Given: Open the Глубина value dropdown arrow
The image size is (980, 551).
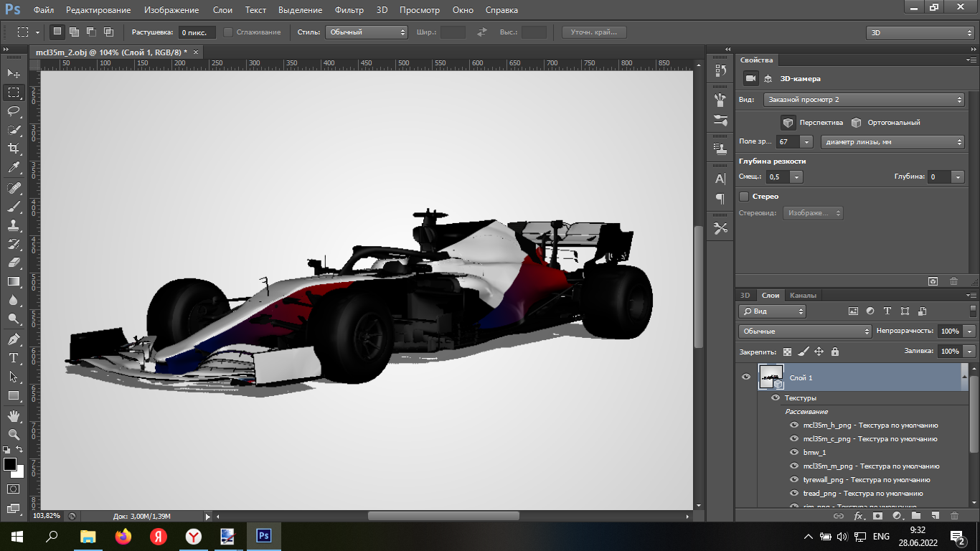Looking at the screenshot, I should coord(958,176).
